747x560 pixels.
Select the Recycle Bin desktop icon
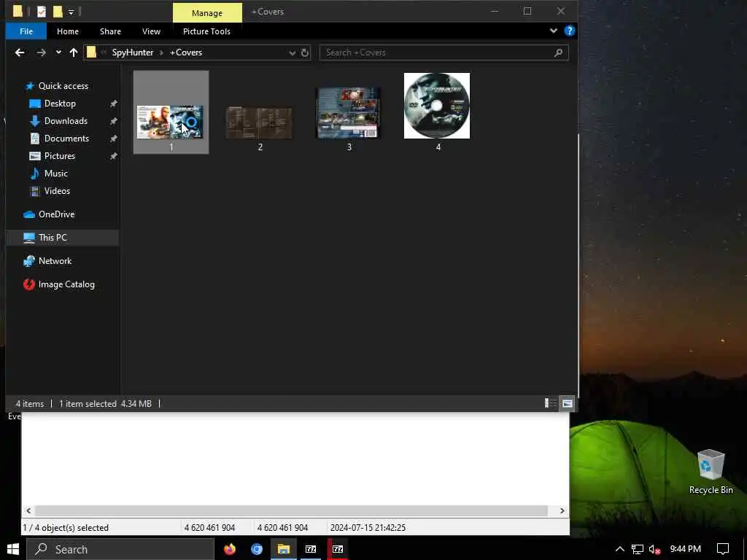coord(711,472)
